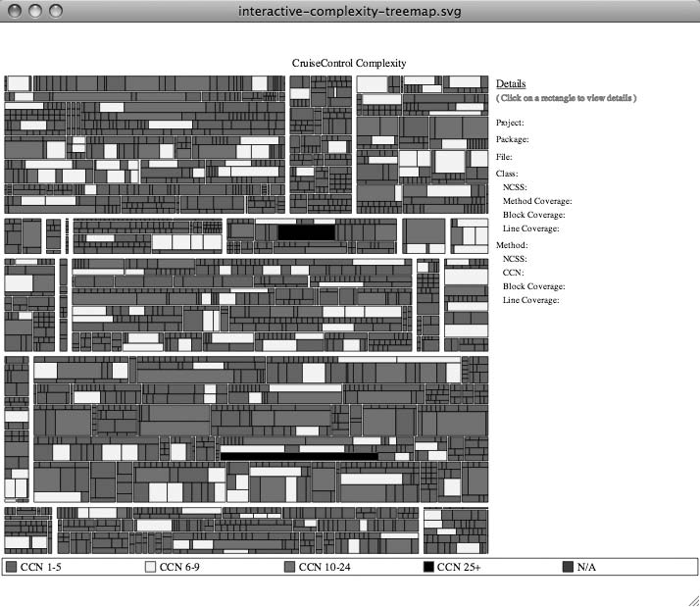
Task: Click the Project: field in Details
Action: point(510,123)
